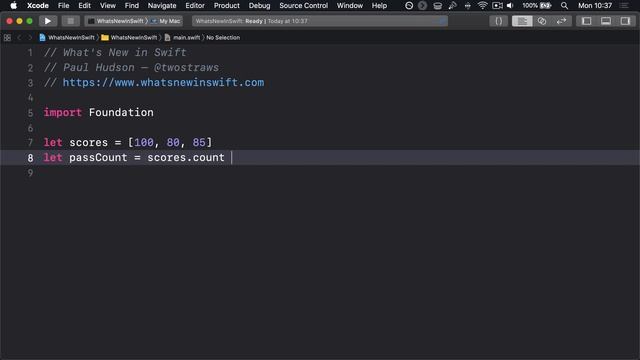Open the Library button with braces icon
Screen dimensions: 640x360
[498, 21]
